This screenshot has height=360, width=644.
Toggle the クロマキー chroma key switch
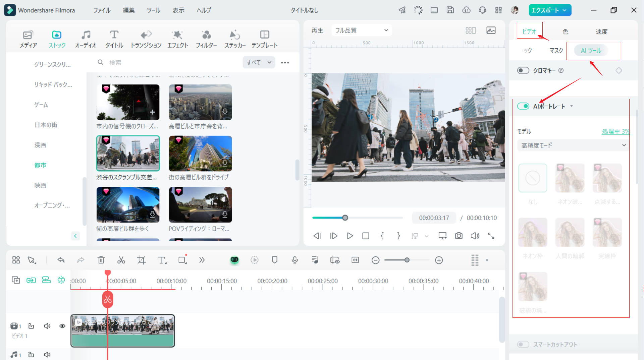[x=523, y=70]
